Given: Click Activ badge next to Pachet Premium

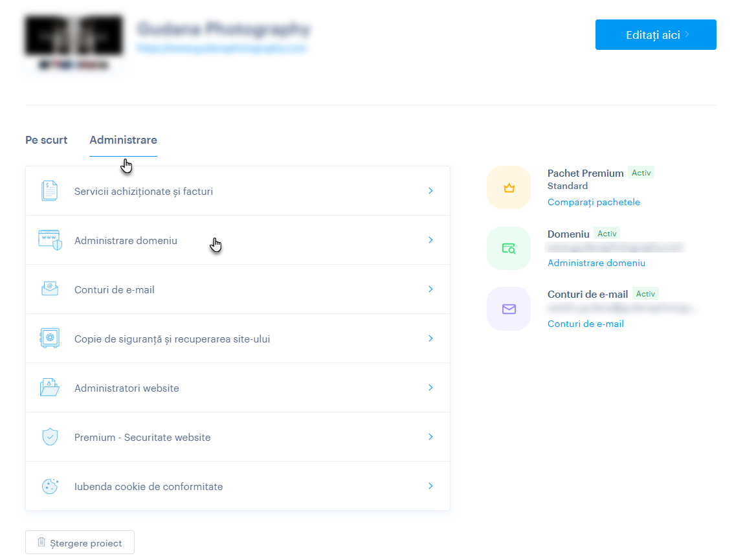Looking at the screenshot, I should click(641, 173).
